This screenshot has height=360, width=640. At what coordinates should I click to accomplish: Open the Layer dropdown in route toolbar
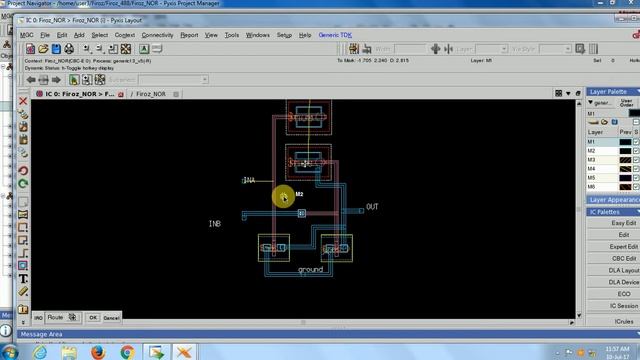tap(504, 49)
